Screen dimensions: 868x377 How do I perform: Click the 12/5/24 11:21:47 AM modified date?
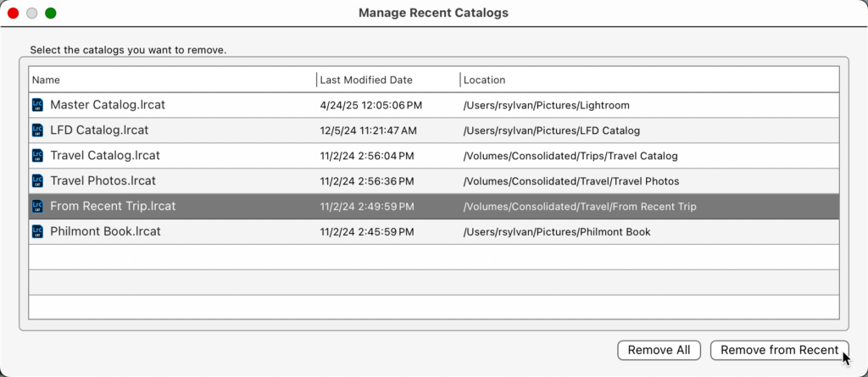[x=368, y=130]
